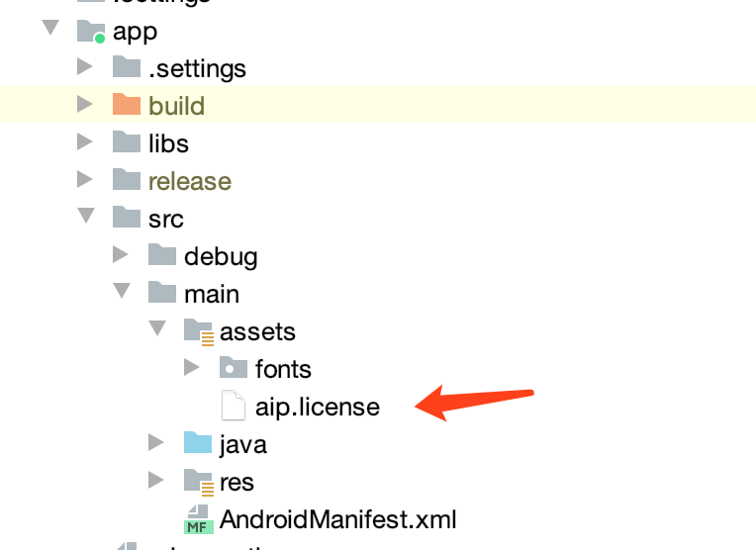Expand the debug folder arrow

[121, 254]
